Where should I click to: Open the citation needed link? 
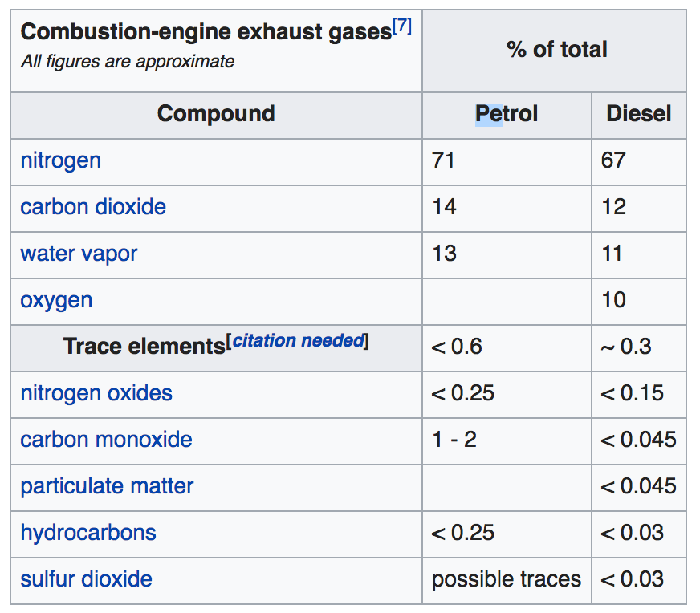pos(298,341)
